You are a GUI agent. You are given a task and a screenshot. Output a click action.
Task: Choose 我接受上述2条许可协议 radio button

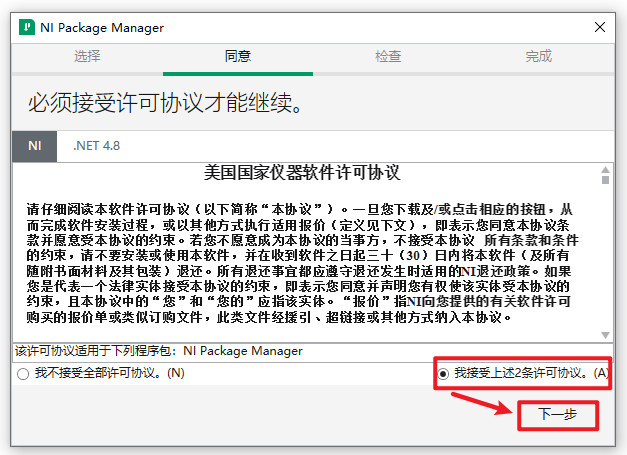pyautogui.click(x=442, y=374)
